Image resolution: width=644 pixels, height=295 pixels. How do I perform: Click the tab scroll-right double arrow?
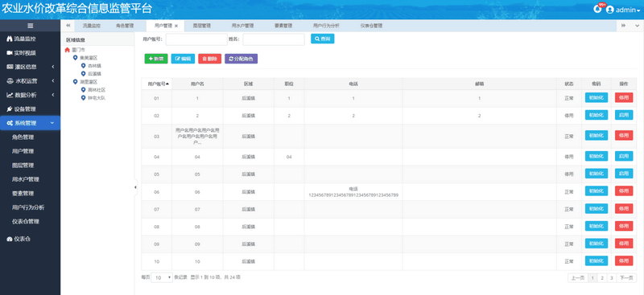[623, 26]
